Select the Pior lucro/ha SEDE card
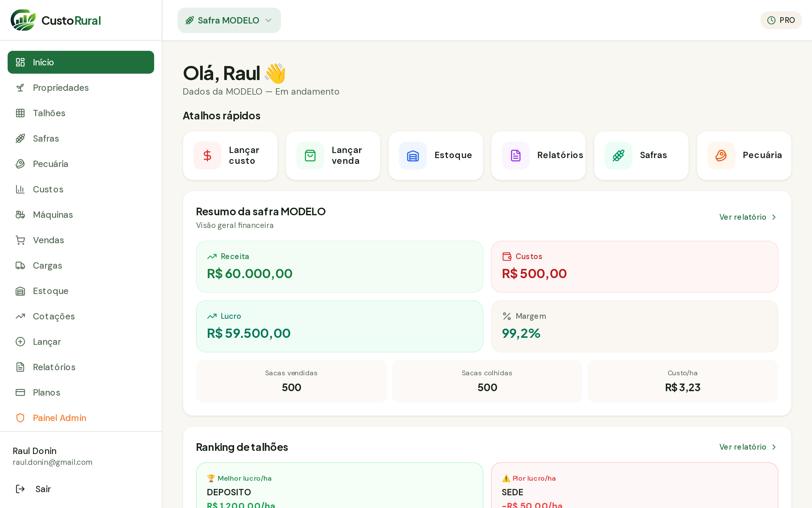Image resolution: width=812 pixels, height=508 pixels. click(634, 485)
